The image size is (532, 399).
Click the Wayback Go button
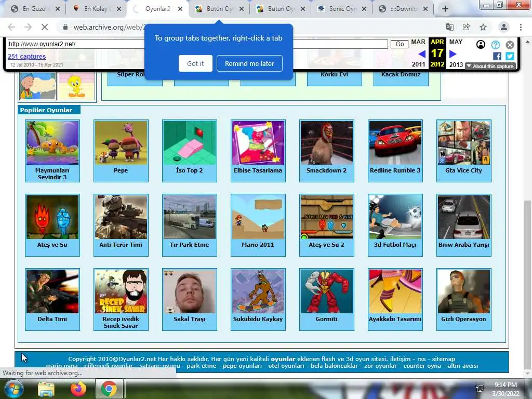[400, 44]
